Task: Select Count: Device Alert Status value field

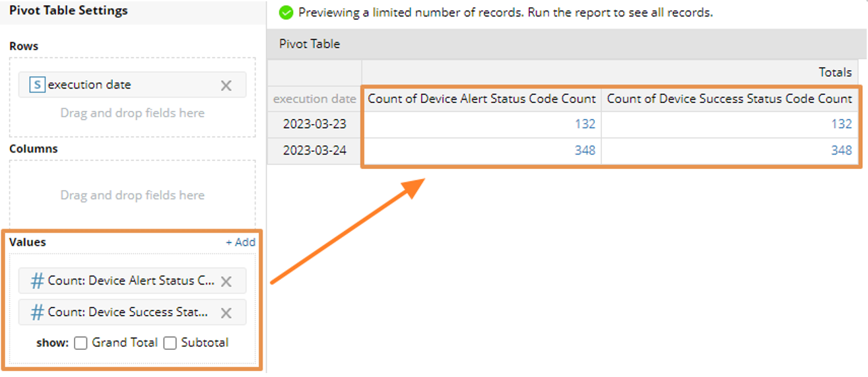Action: (132, 281)
